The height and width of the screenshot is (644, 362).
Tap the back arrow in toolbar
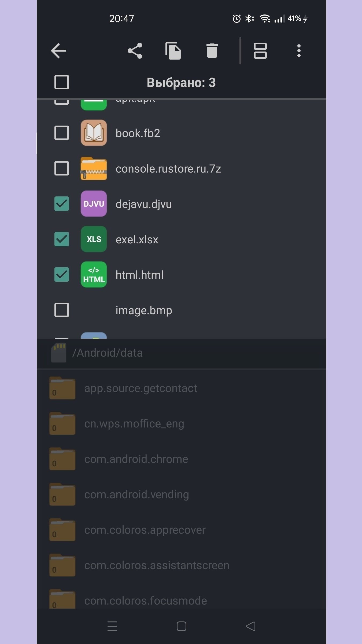click(x=58, y=51)
